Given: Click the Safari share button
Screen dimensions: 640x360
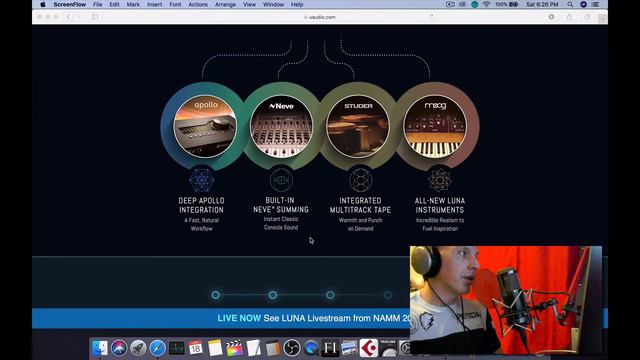Looking at the screenshot, I should click(x=569, y=17).
